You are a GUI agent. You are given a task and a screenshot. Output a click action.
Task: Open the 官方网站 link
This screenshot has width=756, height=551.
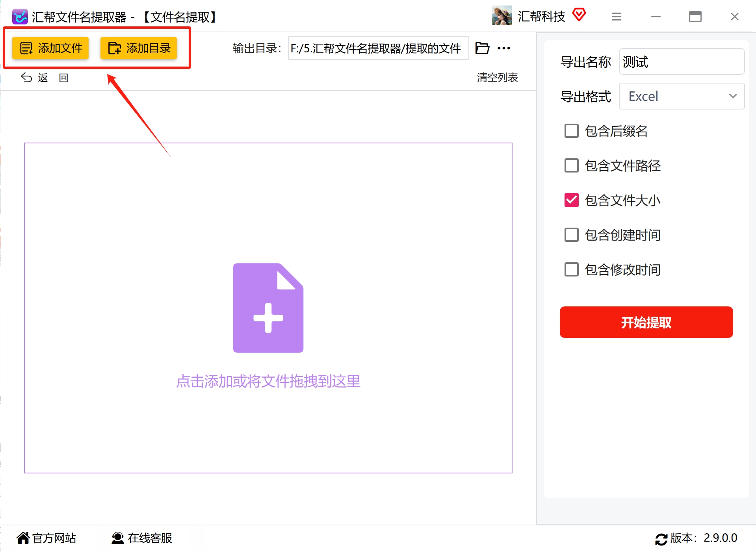(46, 538)
